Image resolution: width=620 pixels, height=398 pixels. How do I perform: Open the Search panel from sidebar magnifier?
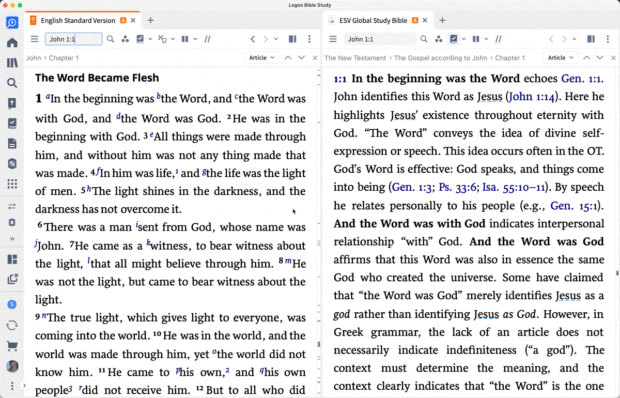[x=12, y=83]
